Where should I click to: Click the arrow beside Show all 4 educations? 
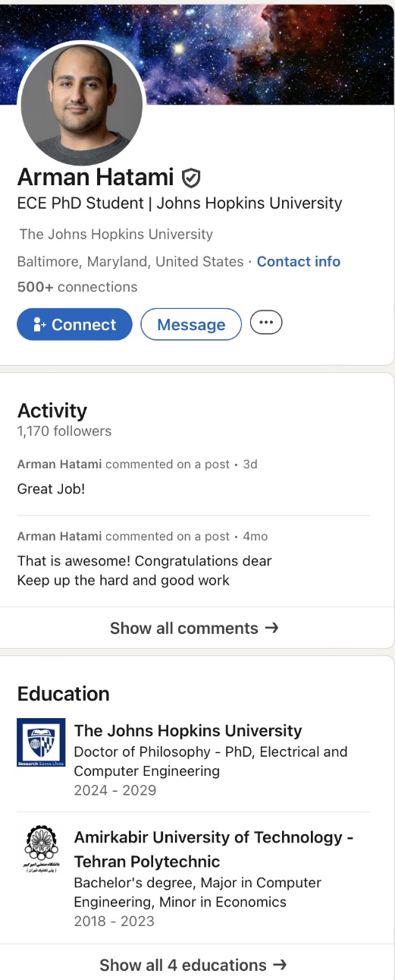click(279, 966)
